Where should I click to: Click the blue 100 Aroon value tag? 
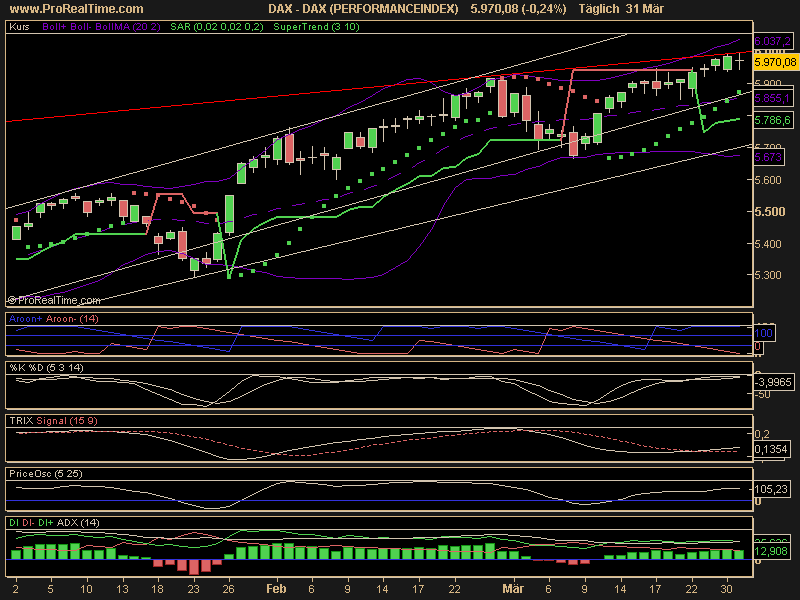pyautogui.click(x=763, y=333)
